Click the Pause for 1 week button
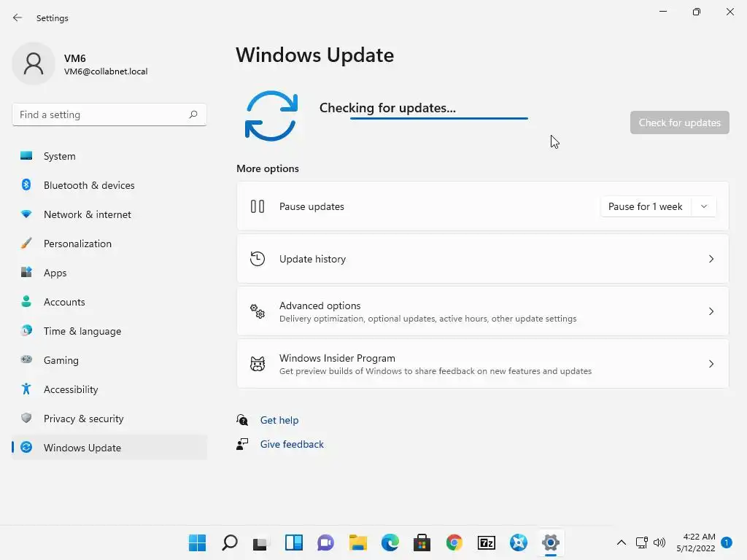747x560 pixels. point(646,206)
